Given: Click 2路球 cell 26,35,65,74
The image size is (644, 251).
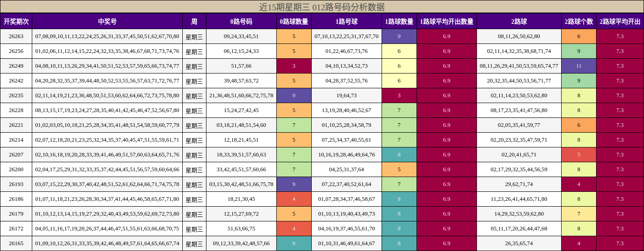Looking at the screenshot, I should click(519, 243).
